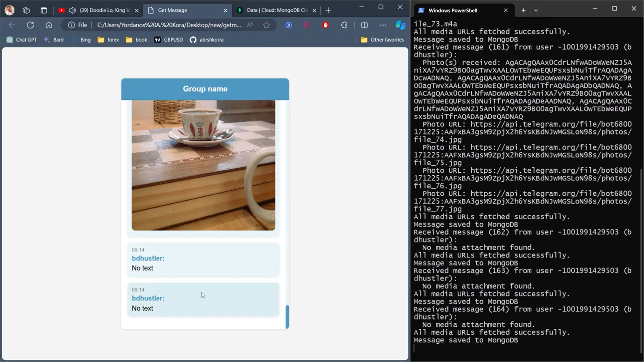Expand PowerShell new tab dropdown arrow
This screenshot has width=644, height=362.
pyautogui.click(x=536, y=10)
